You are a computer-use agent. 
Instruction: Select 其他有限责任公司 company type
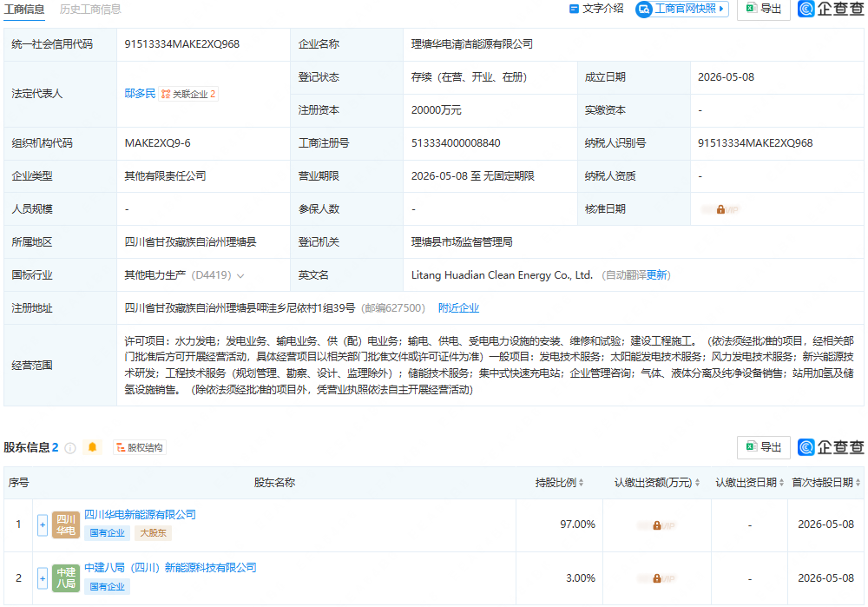[165, 176]
